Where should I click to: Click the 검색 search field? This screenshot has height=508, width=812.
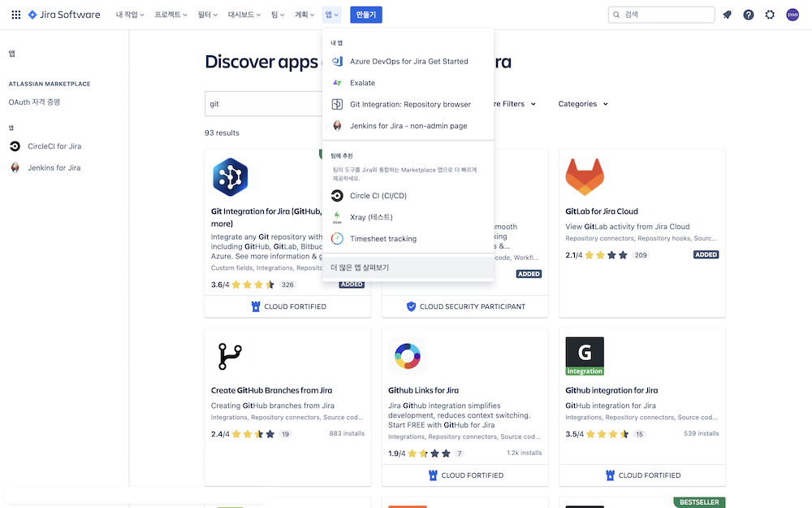tap(661, 15)
